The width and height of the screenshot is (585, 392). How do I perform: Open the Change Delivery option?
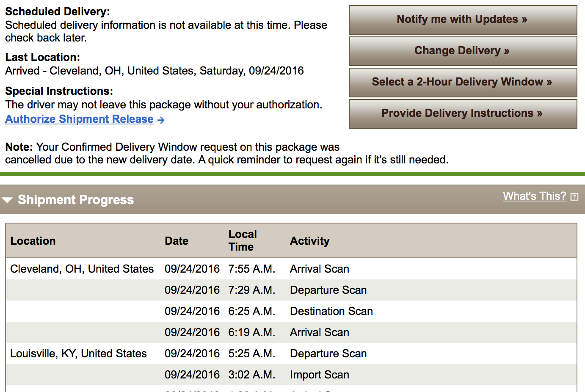click(463, 51)
